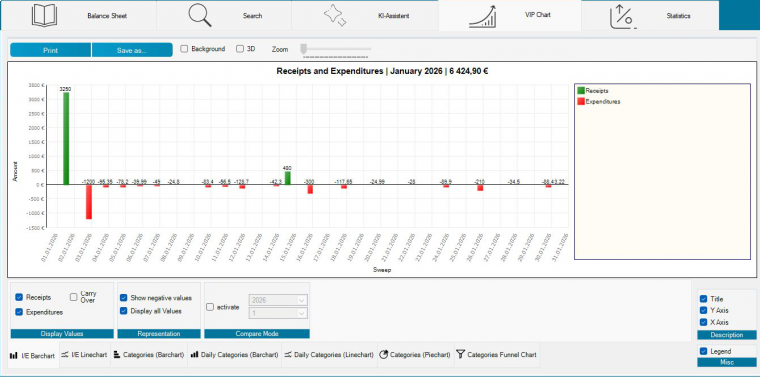
Task: Click the Categories Funnel Chart funnel icon
Action: click(x=460, y=355)
